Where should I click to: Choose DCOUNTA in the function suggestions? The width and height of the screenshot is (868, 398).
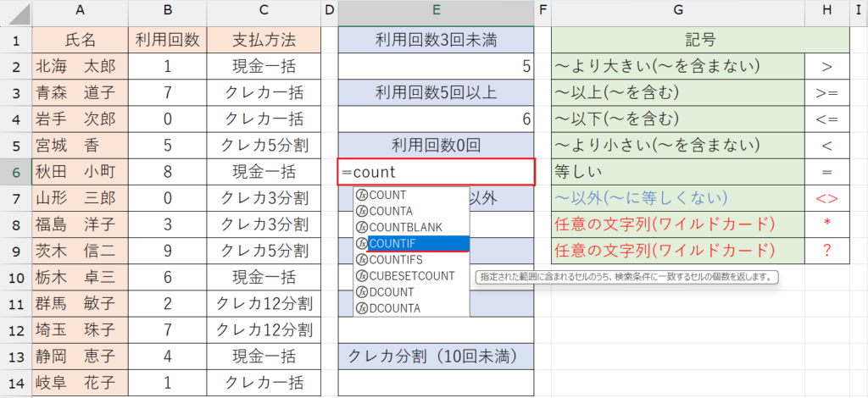coord(412,308)
